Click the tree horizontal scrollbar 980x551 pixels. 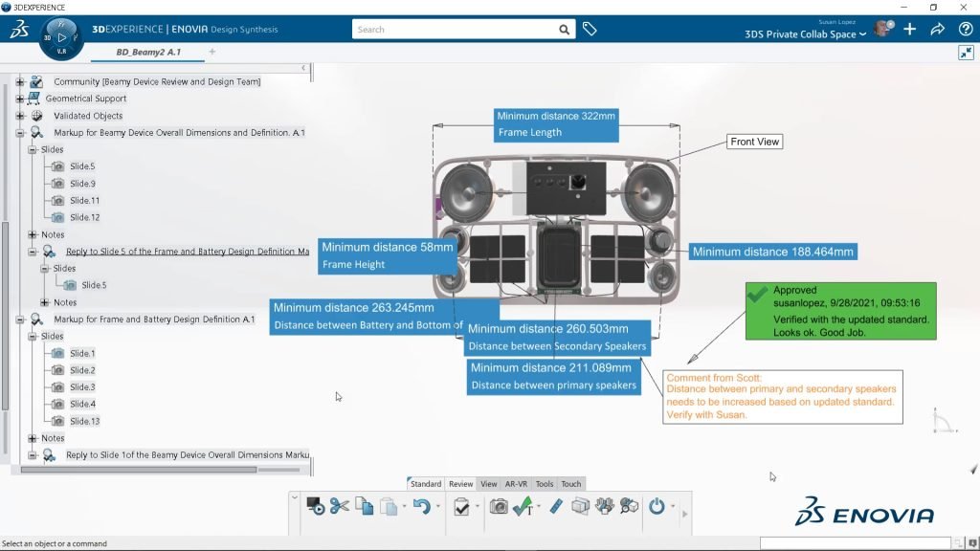pos(138,470)
